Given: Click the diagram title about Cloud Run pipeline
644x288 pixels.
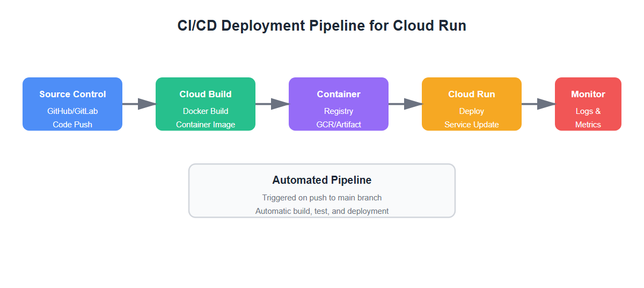Looking at the screenshot, I should click(x=322, y=26).
